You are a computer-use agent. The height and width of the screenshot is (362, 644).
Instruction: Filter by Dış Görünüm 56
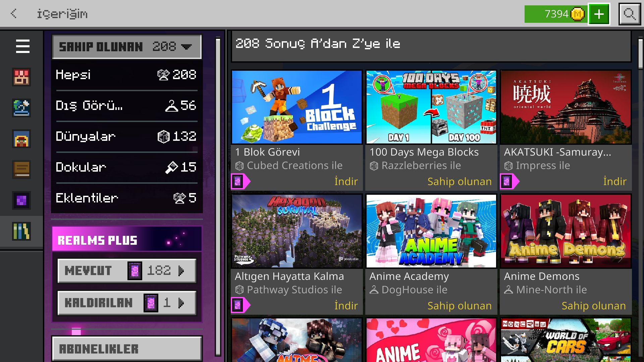pos(126,106)
